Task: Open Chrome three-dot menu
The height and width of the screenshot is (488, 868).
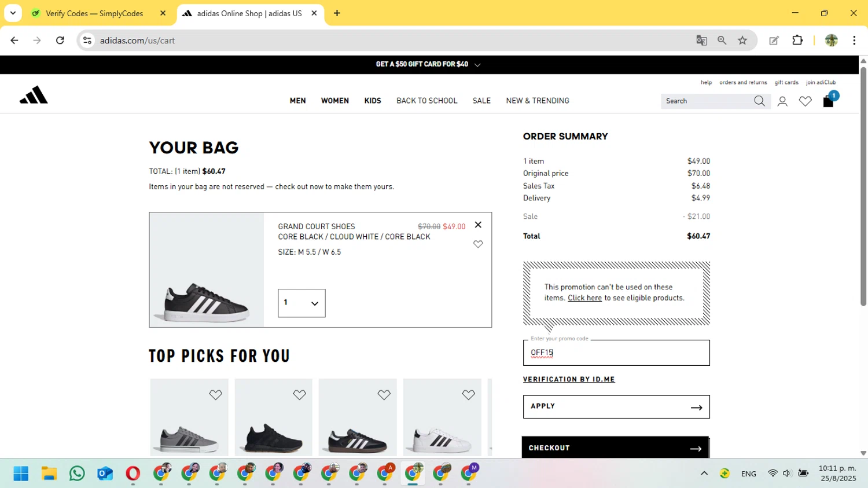Action: click(x=854, y=41)
